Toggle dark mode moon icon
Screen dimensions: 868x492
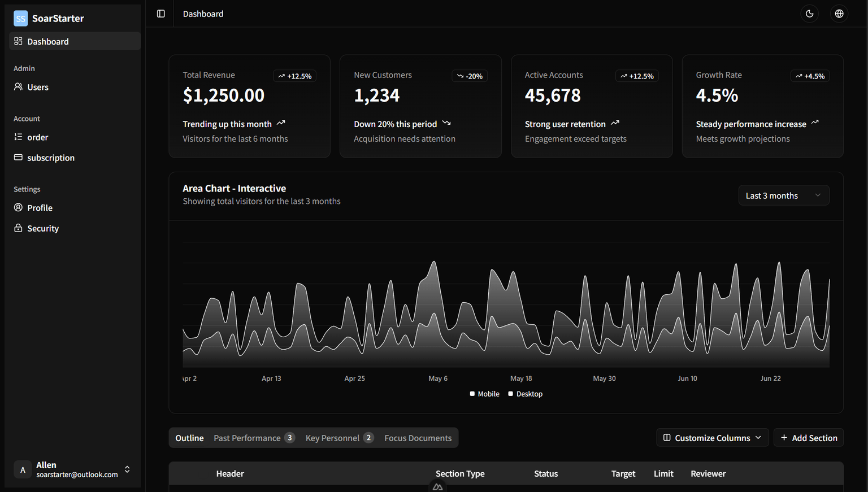(809, 14)
